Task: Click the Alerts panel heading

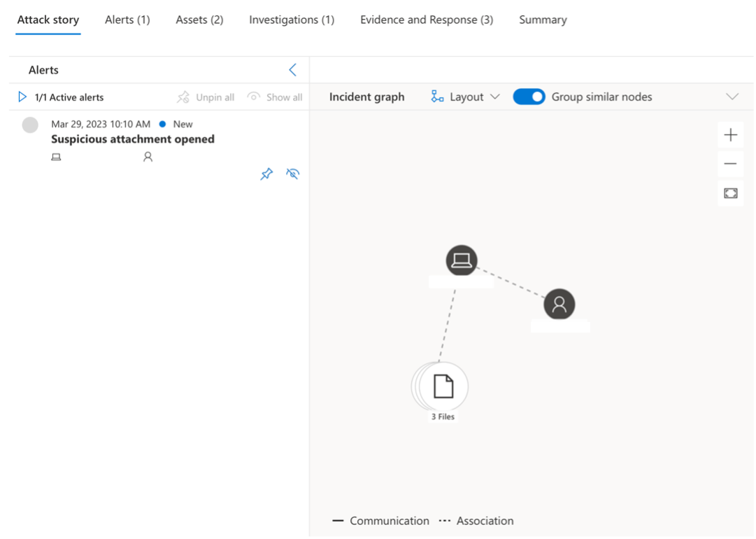Action: click(x=43, y=70)
